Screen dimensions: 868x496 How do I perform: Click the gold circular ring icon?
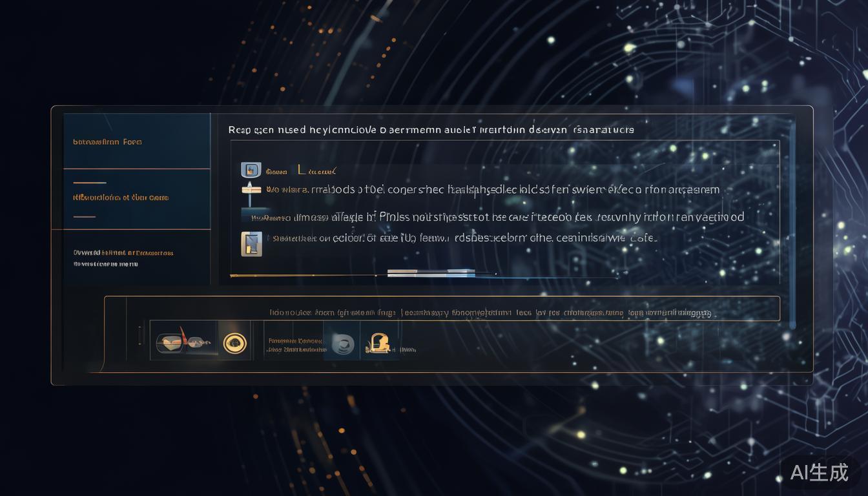234,344
